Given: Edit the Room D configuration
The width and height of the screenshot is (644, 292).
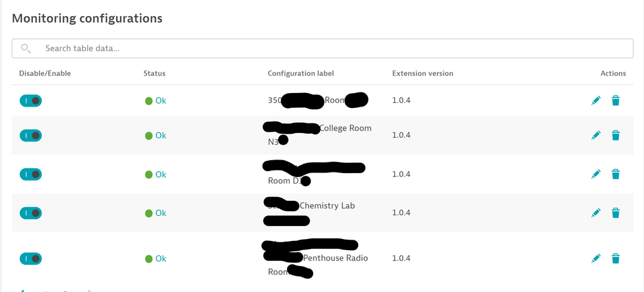Looking at the screenshot, I should click(596, 174).
